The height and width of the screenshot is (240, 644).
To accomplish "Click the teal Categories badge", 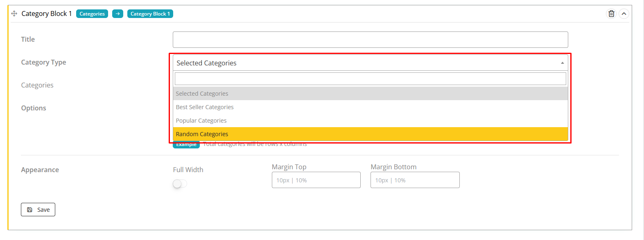I will (92, 14).
